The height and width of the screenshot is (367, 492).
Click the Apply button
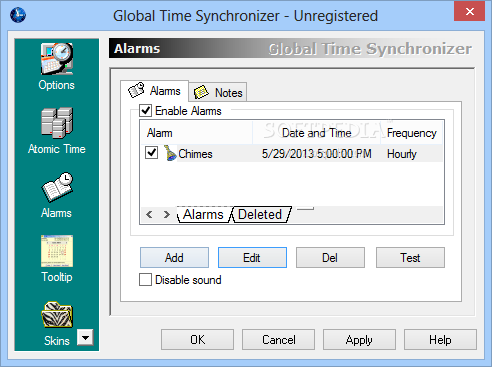[359, 340]
